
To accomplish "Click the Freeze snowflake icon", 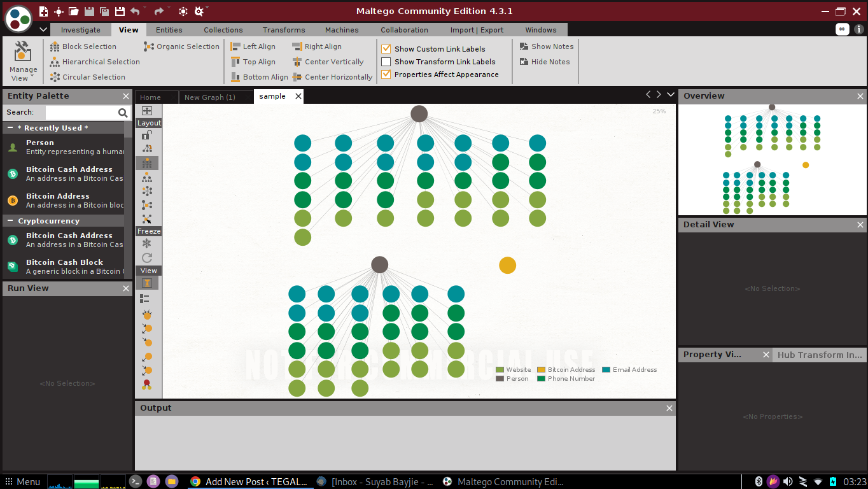I will (148, 243).
